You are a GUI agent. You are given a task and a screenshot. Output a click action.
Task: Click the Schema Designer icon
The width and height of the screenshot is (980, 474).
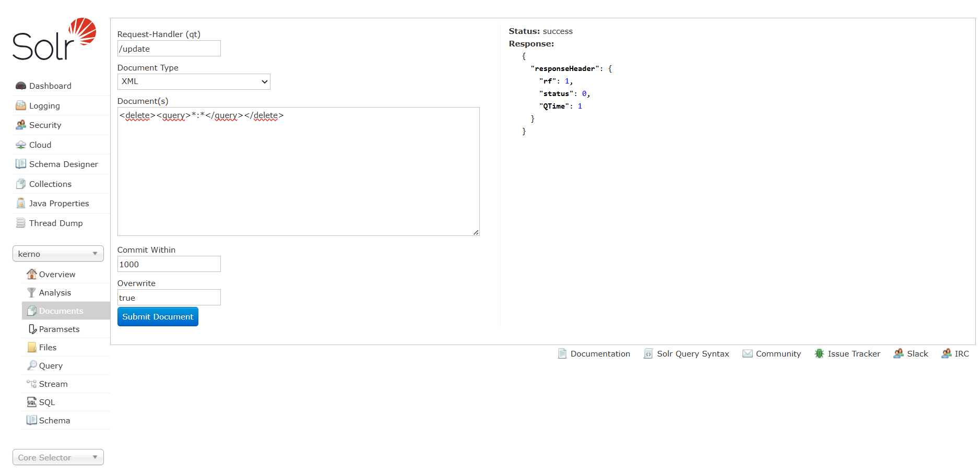(x=21, y=164)
